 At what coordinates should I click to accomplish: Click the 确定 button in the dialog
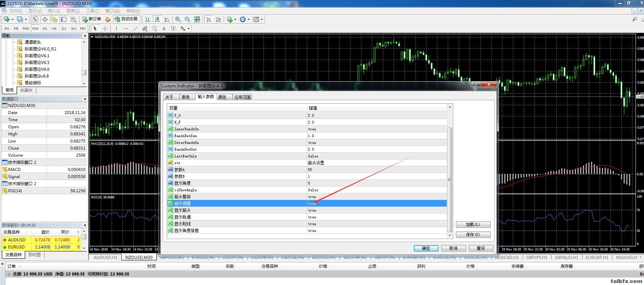point(426,248)
